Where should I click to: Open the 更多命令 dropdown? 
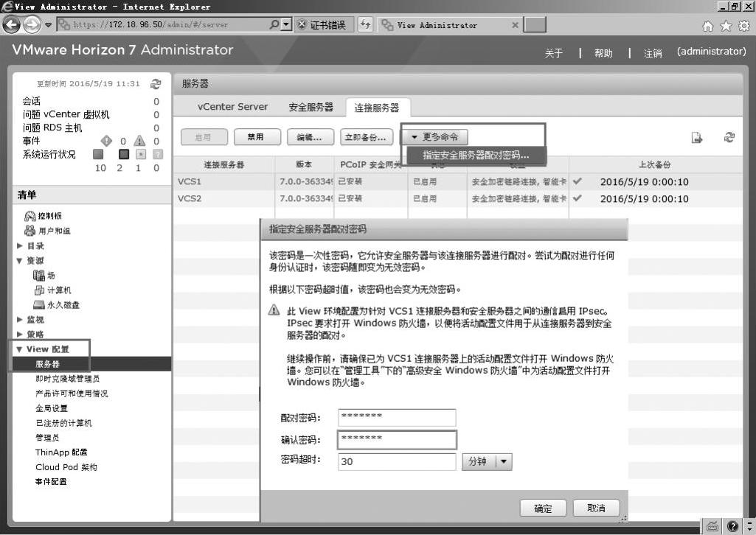(x=435, y=137)
